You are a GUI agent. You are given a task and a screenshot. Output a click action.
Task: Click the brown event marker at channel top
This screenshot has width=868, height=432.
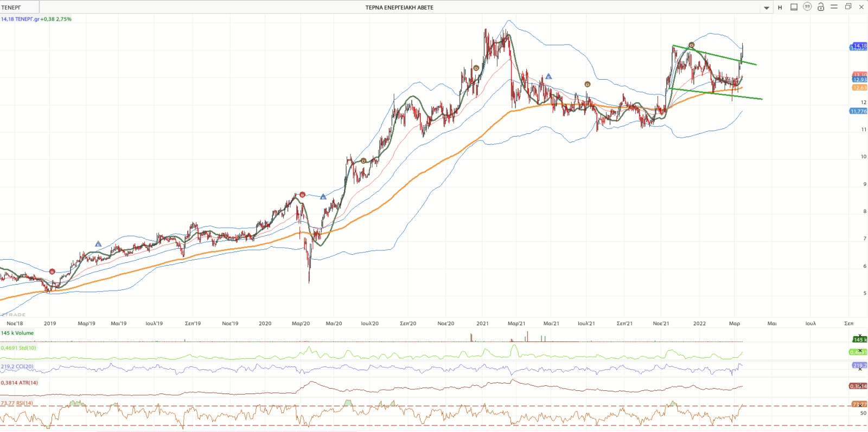691,45
